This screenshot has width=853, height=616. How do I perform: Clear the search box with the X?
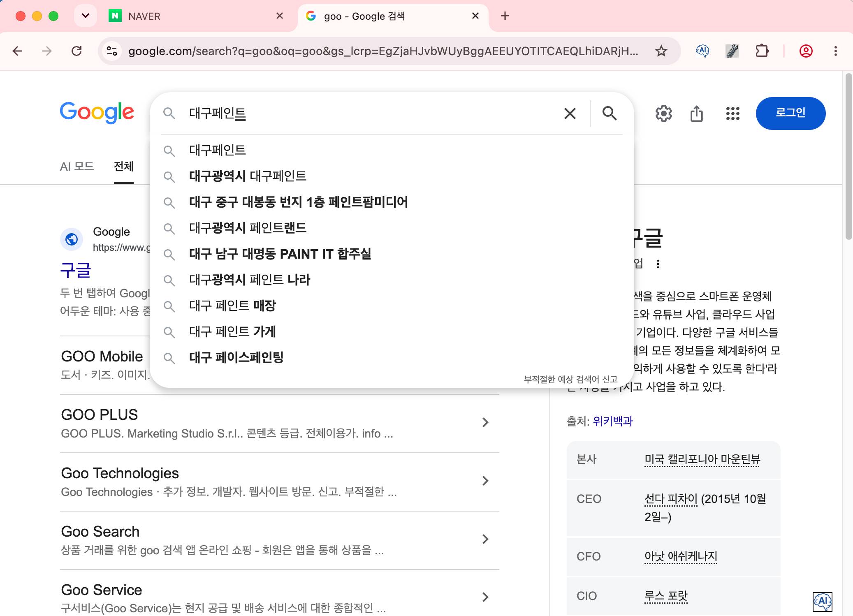click(x=570, y=113)
